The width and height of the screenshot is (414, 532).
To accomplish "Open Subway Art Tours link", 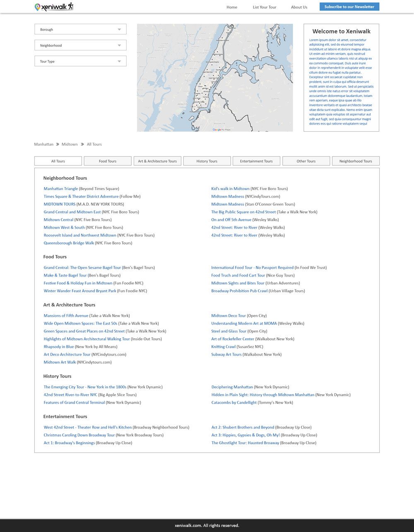I will coord(226,355).
